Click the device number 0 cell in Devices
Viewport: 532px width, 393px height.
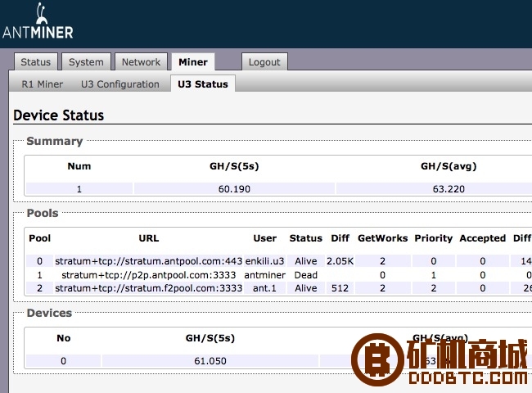point(64,360)
